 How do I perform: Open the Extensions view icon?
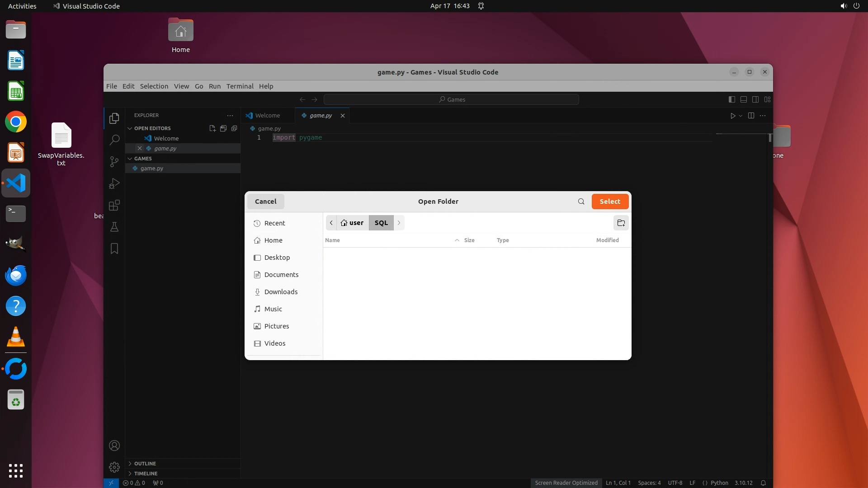click(x=114, y=205)
